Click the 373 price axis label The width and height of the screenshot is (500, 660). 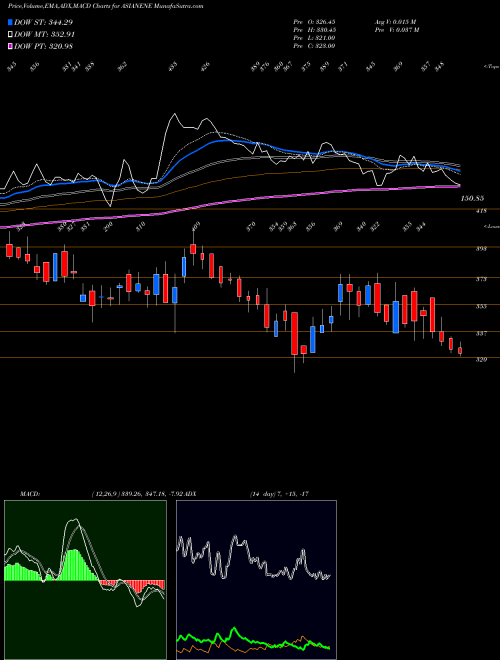tap(481, 279)
